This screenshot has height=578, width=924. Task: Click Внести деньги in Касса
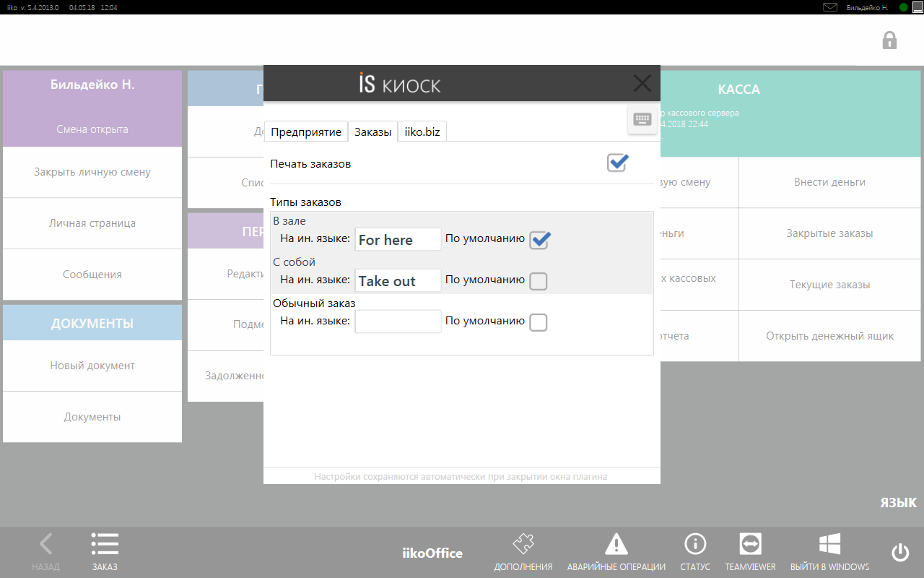click(829, 182)
